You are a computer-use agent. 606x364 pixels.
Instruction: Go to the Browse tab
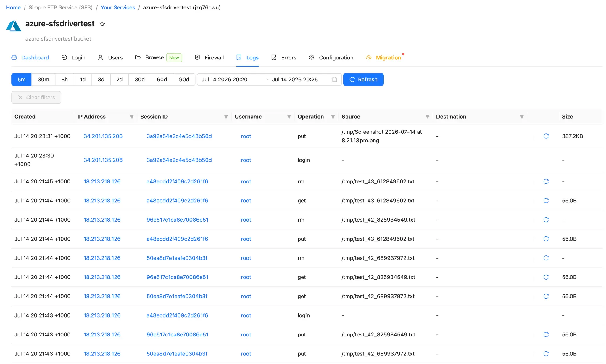click(158, 58)
